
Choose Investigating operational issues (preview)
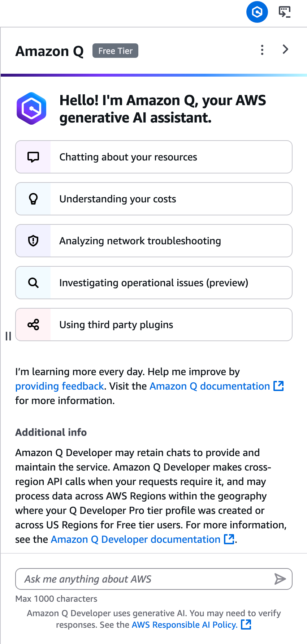tap(154, 283)
